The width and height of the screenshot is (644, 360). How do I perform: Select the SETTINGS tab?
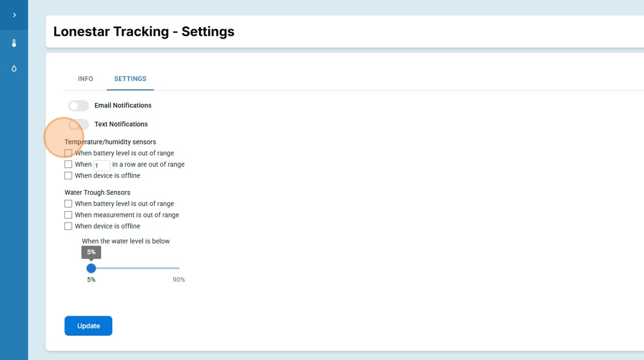(x=130, y=79)
